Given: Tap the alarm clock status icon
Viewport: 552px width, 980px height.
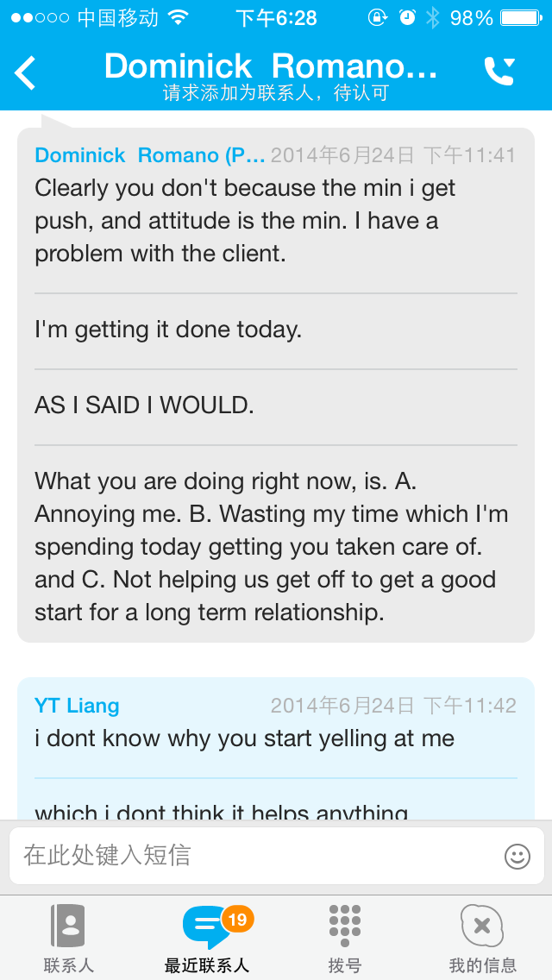Looking at the screenshot, I should click(407, 17).
